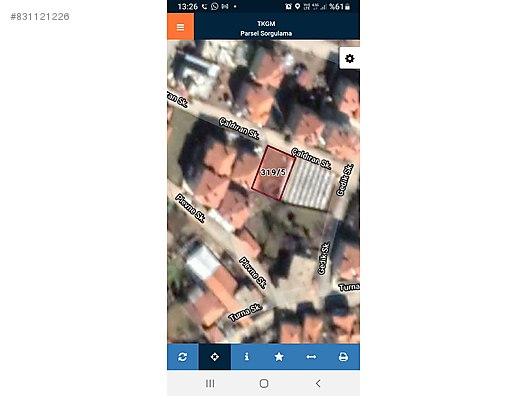528x396 pixels.
Task: Select the crosshair locate tool
Action: click(x=215, y=357)
